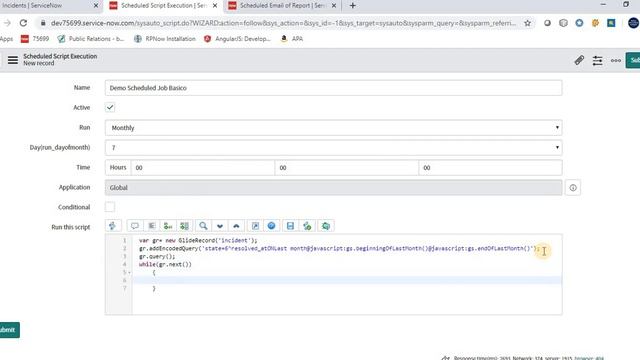
Task: Click the GlideRecord line in script
Action: [x=198, y=240]
